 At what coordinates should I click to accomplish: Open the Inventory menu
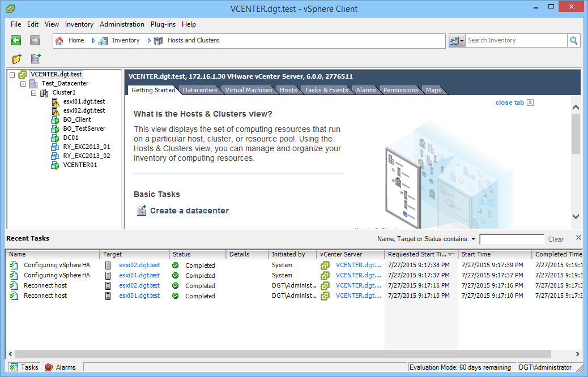[79, 24]
